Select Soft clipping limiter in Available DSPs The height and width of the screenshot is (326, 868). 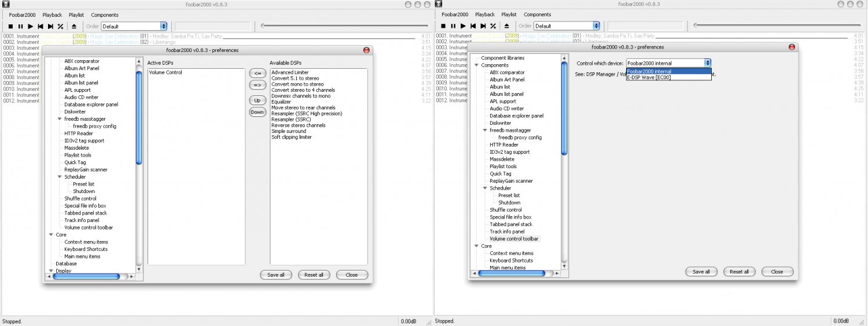pos(292,137)
